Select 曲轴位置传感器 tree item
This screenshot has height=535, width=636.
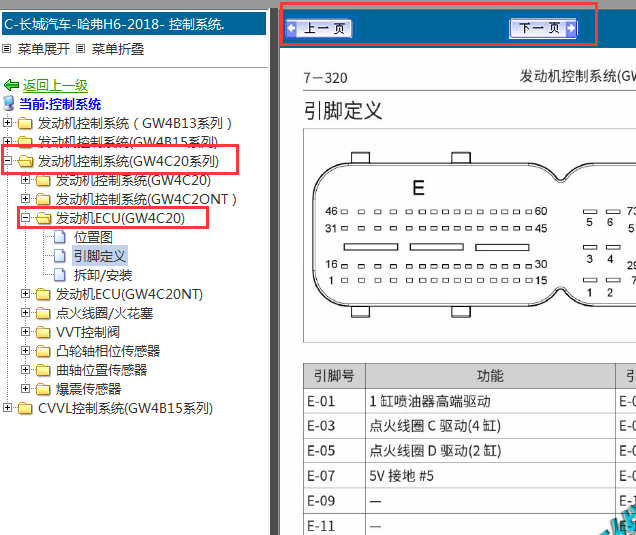(101, 370)
